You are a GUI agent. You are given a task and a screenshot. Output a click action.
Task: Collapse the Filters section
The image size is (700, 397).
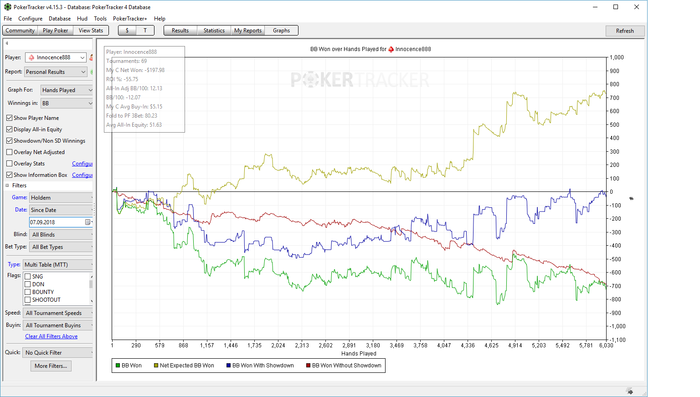coord(7,185)
